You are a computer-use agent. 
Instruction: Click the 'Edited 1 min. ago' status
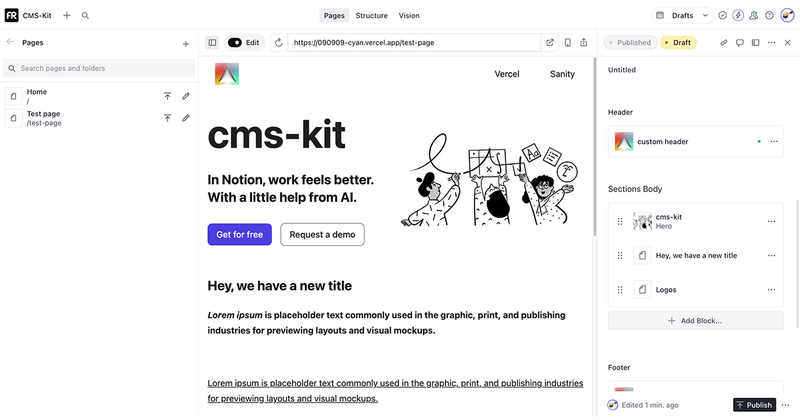point(649,405)
